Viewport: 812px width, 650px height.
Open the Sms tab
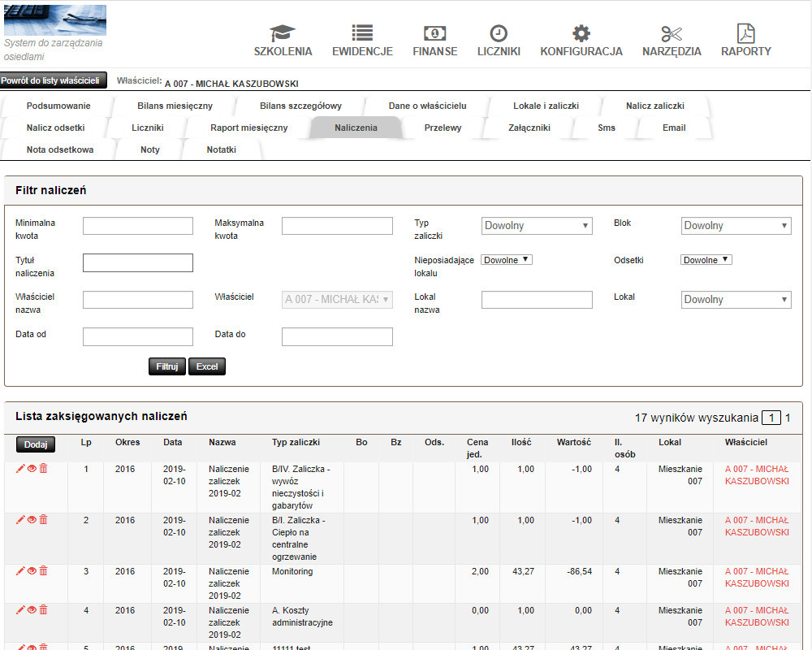pos(607,128)
